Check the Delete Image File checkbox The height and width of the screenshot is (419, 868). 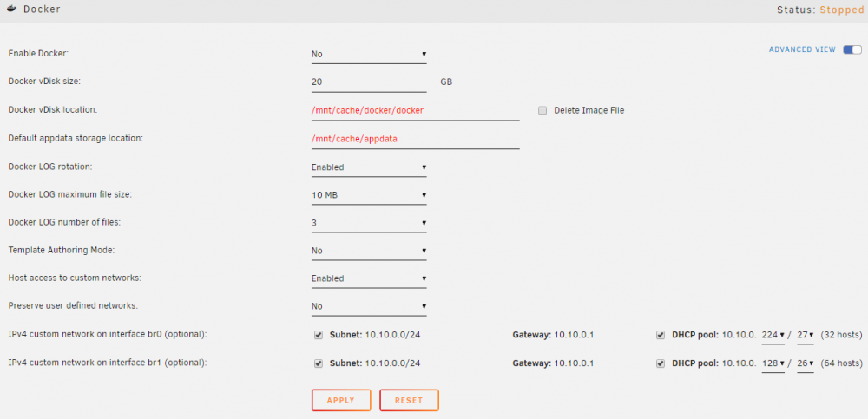click(x=542, y=111)
